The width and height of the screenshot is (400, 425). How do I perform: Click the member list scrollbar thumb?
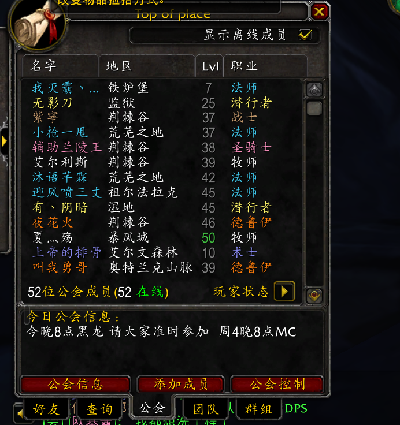point(314,109)
